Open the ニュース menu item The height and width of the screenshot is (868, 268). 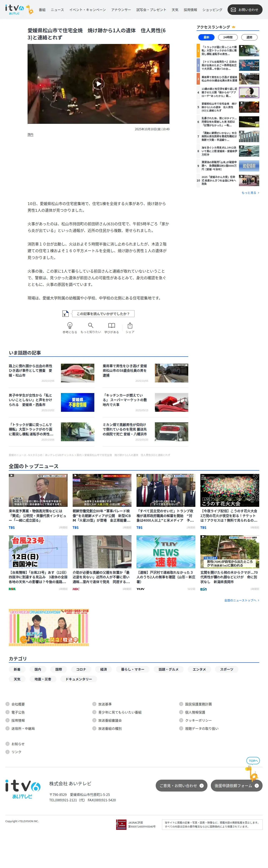(x=57, y=10)
